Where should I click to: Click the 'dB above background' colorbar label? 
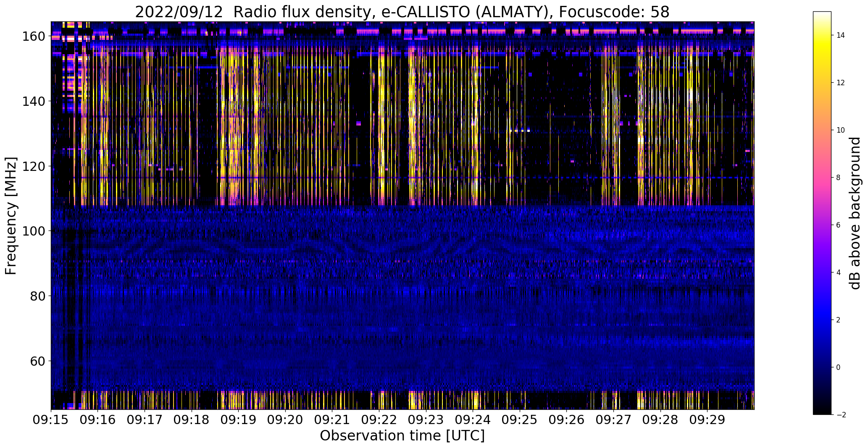pos(855,213)
